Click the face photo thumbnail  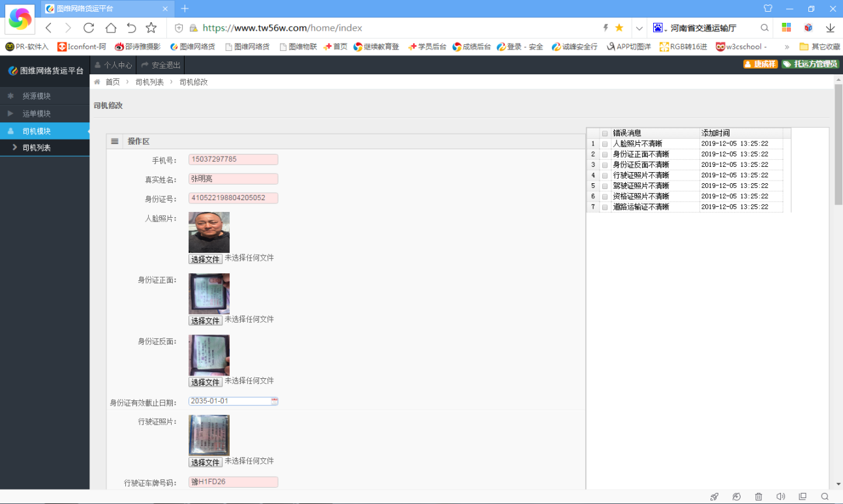[x=209, y=232]
